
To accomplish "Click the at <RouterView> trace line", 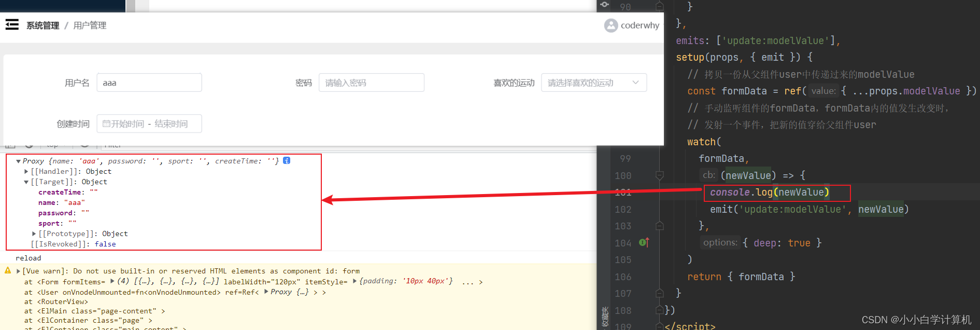I will pos(56,301).
